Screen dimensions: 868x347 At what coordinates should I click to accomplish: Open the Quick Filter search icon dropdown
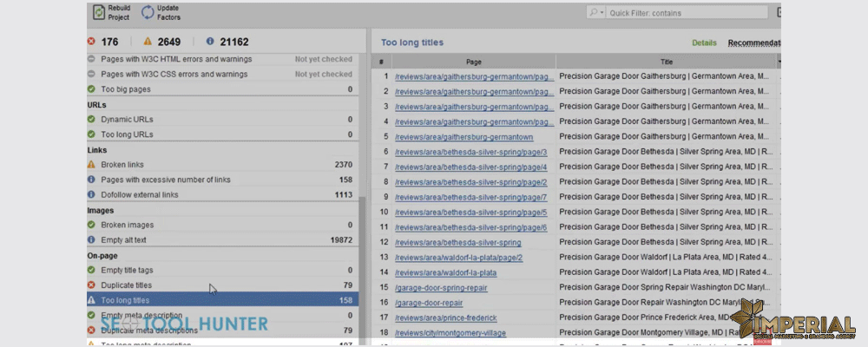click(x=597, y=13)
